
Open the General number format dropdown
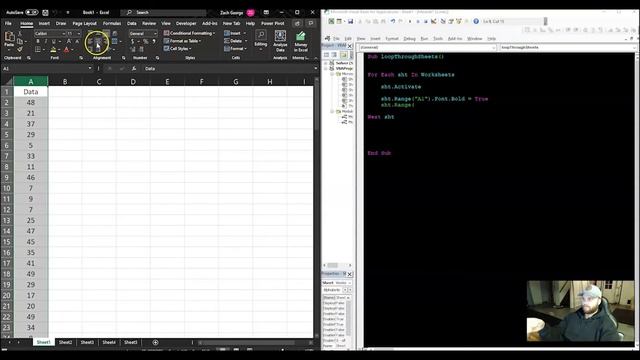tap(155, 33)
